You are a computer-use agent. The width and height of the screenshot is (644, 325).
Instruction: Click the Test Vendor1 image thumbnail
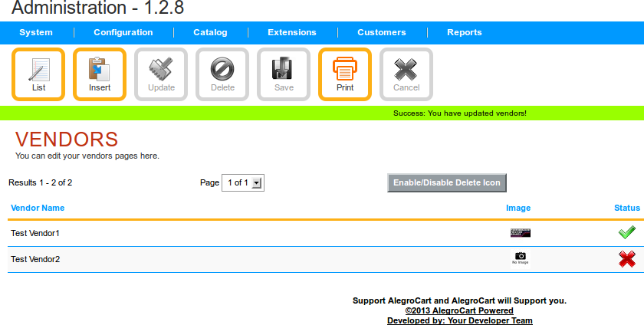click(x=521, y=232)
